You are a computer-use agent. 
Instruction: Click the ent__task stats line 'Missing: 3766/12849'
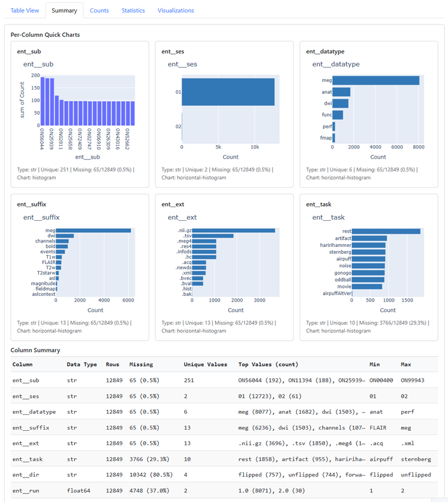[383, 323]
